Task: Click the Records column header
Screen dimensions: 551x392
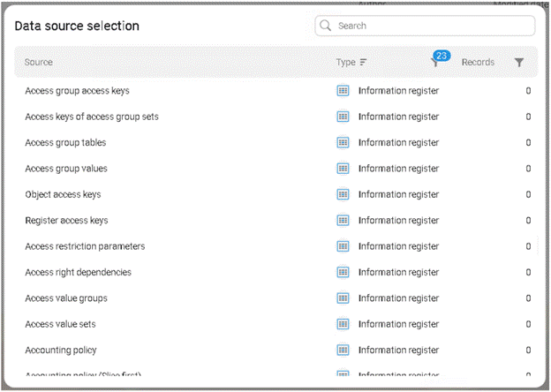Action: point(478,63)
